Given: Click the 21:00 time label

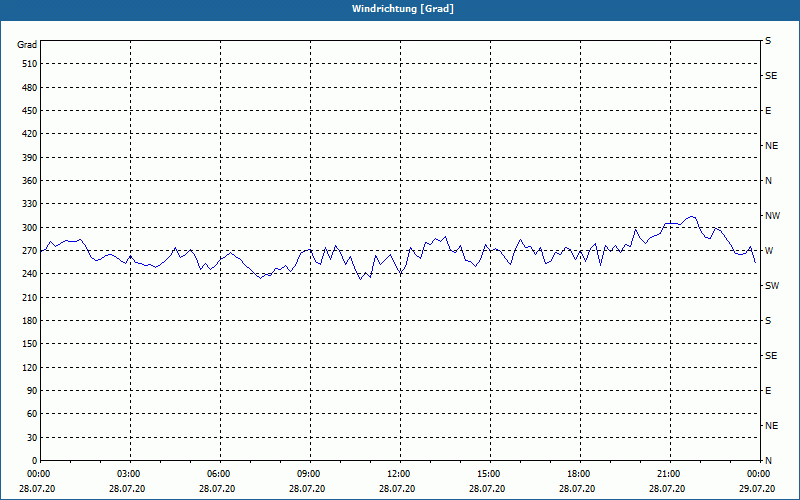Looking at the screenshot, I should (669, 474).
